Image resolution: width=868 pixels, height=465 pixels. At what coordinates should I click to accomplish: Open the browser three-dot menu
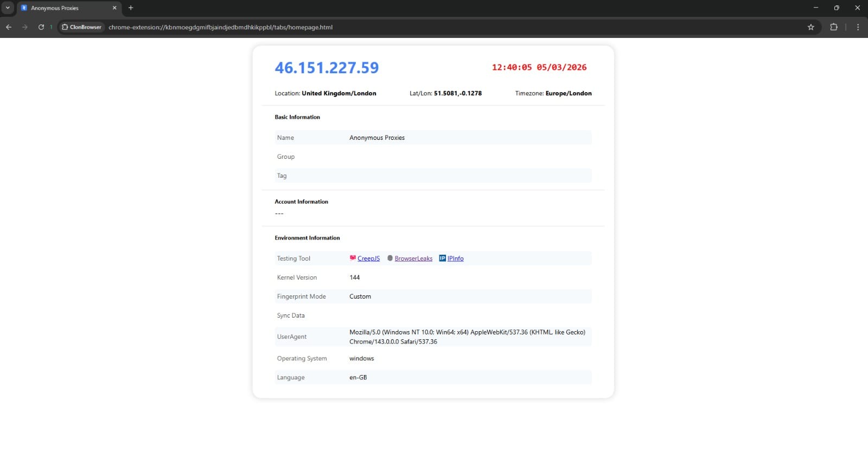pos(858,27)
